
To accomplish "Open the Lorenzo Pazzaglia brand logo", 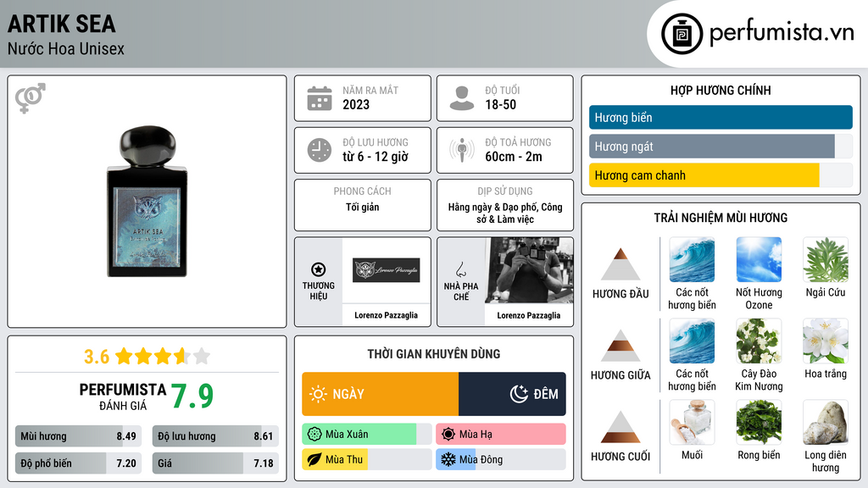I will point(387,270).
